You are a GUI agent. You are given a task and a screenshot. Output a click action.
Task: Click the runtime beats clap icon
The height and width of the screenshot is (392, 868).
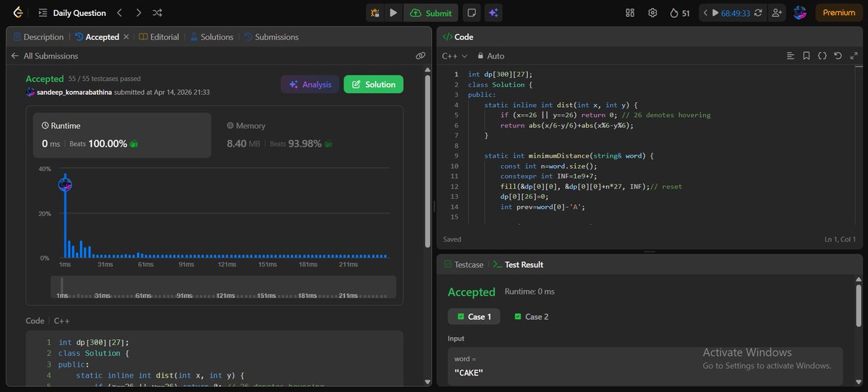point(133,144)
